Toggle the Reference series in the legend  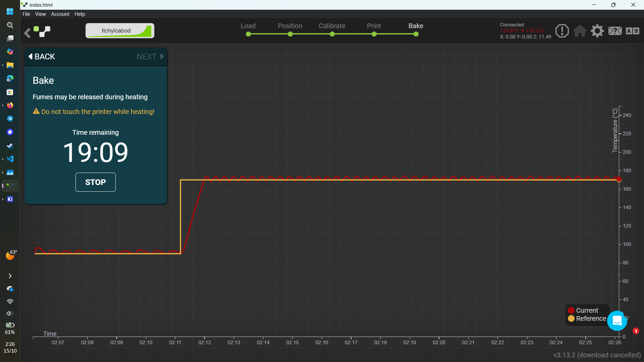(x=587, y=318)
